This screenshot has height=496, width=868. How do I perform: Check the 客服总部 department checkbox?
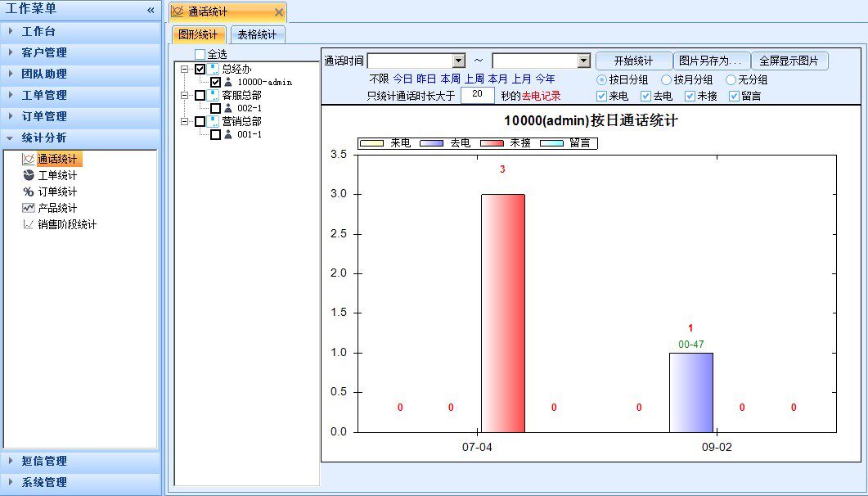pos(200,96)
